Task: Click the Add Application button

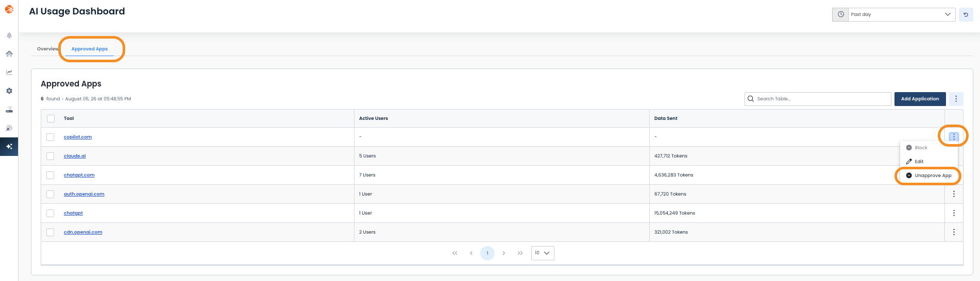Action: pos(920,99)
